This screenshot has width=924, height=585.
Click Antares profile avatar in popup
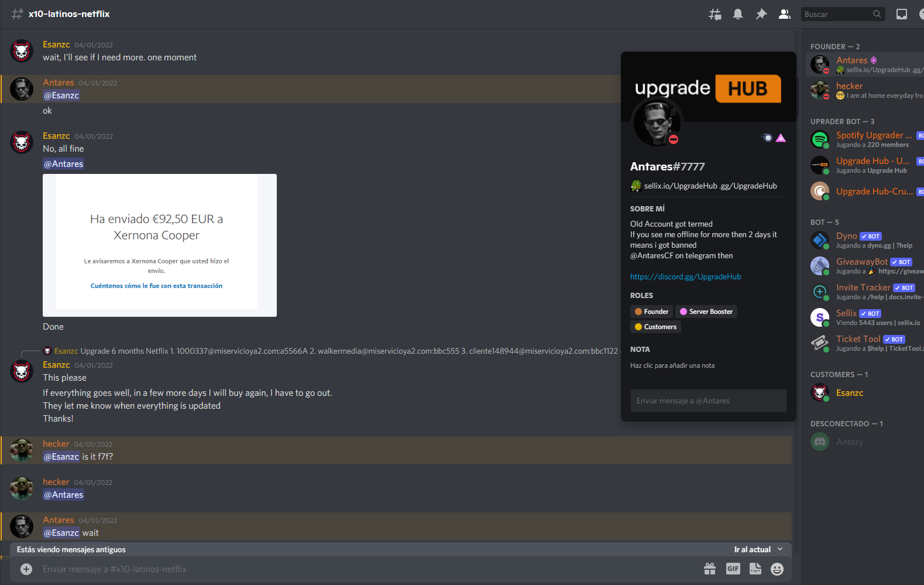point(657,122)
